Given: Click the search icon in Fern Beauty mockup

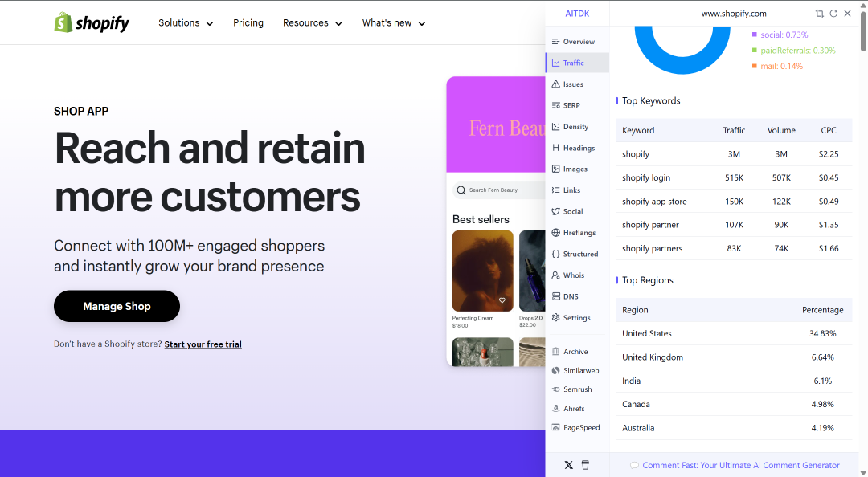Looking at the screenshot, I should [x=461, y=190].
